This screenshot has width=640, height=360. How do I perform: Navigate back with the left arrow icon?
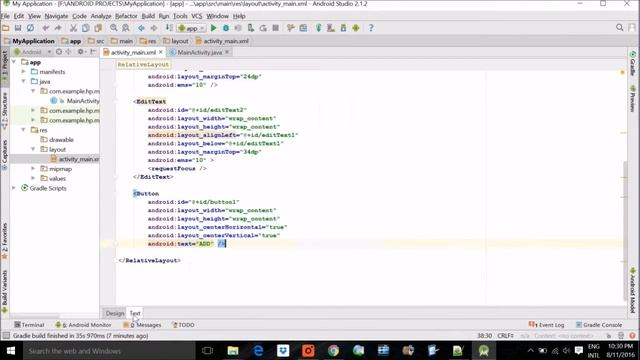pos(141,28)
